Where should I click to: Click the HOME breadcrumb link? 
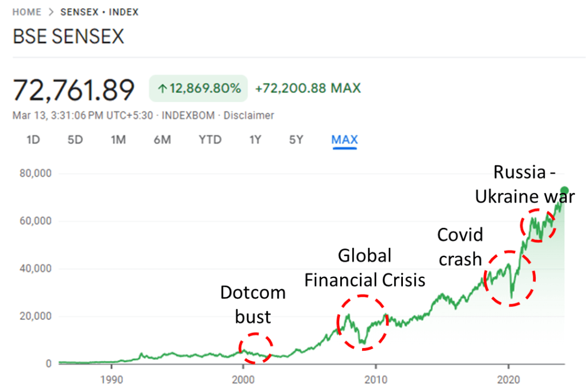click(28, 12)
